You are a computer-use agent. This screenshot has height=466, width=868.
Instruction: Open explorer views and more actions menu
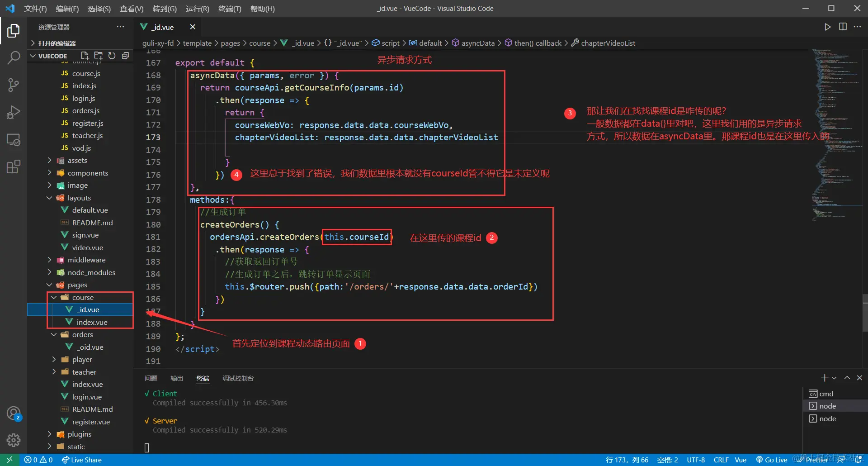[120, 27]
